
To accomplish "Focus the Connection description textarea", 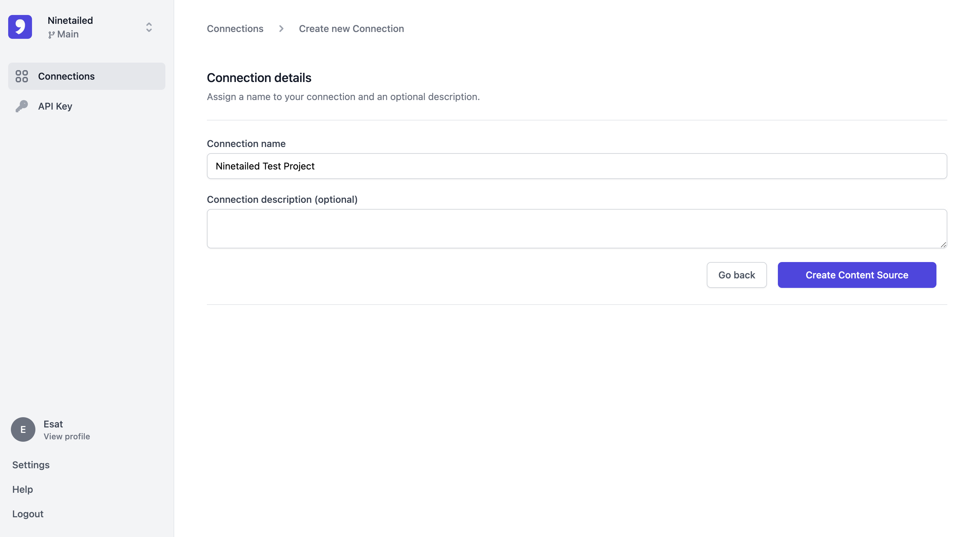I will (577, 229).
